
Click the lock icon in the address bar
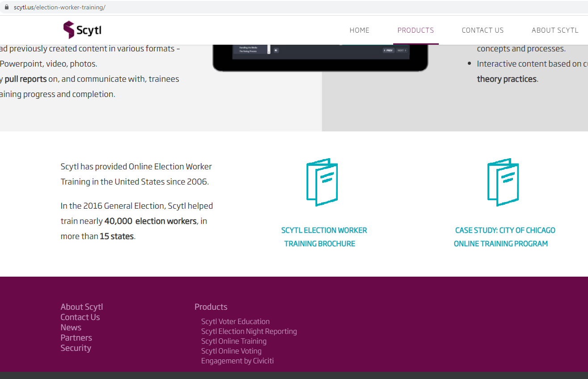point(6,7)
